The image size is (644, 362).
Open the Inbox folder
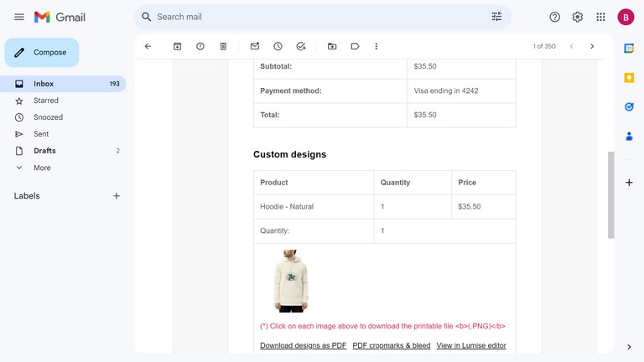44,84
